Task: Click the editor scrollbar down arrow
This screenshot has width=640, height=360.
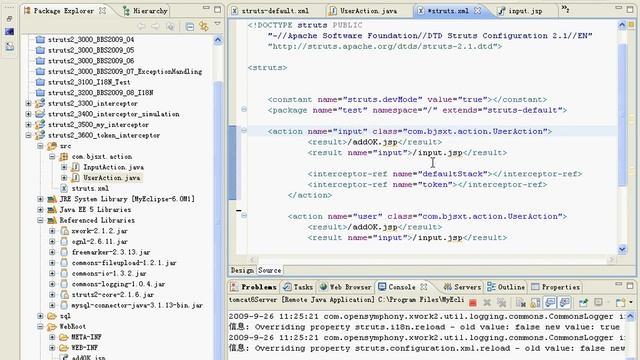Action: pyautogui.click(x=622, y=249)
